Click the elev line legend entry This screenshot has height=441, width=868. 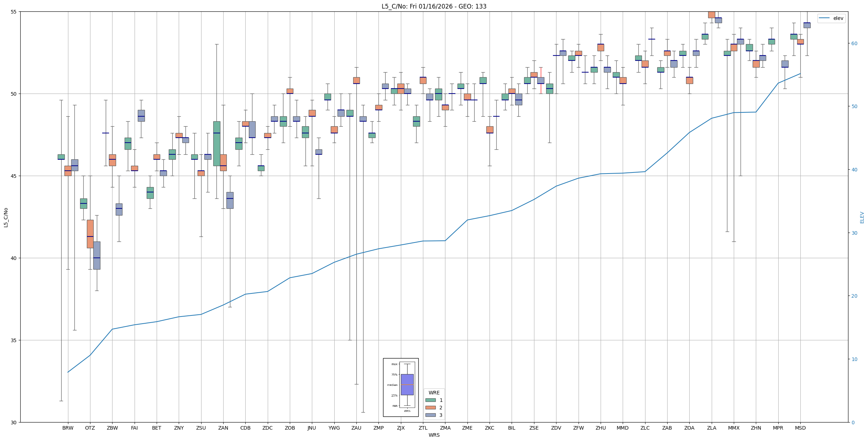coord(831,18)
